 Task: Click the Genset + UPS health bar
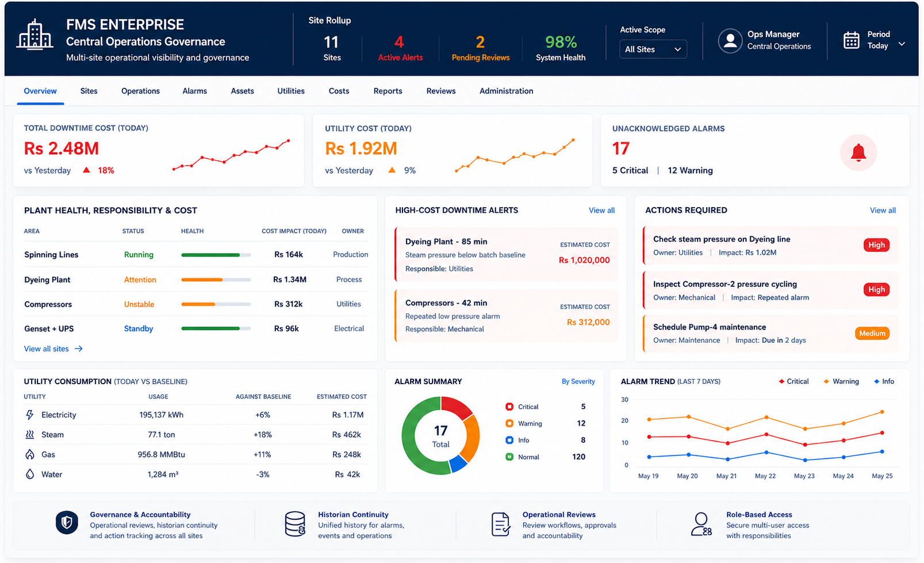pos(216,328)
